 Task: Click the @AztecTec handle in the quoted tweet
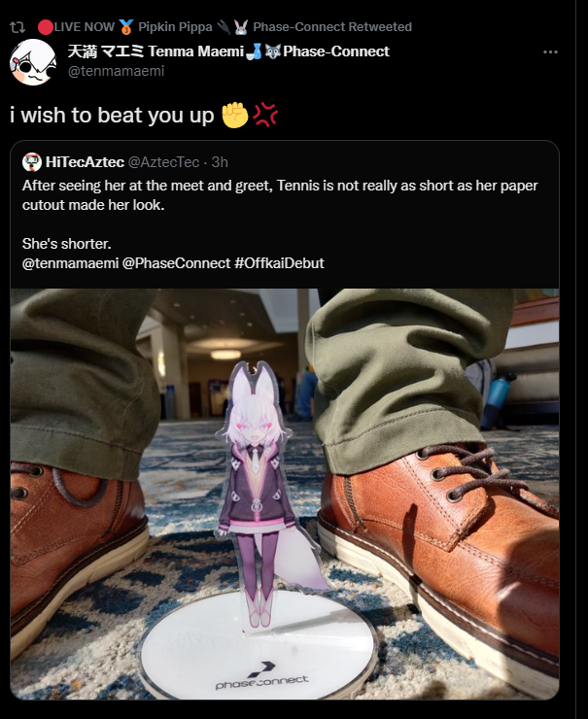click(x=163, y=162)
